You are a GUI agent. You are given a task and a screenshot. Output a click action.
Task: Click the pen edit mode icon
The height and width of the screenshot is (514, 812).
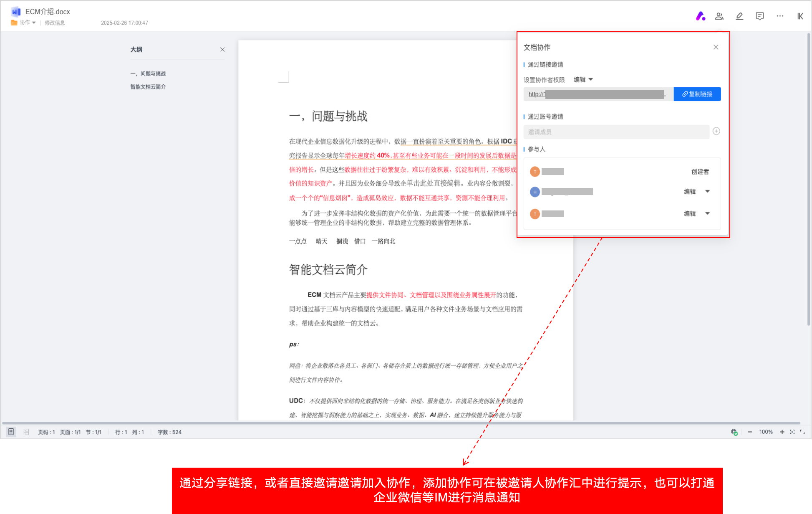click(x=739, y=16)
